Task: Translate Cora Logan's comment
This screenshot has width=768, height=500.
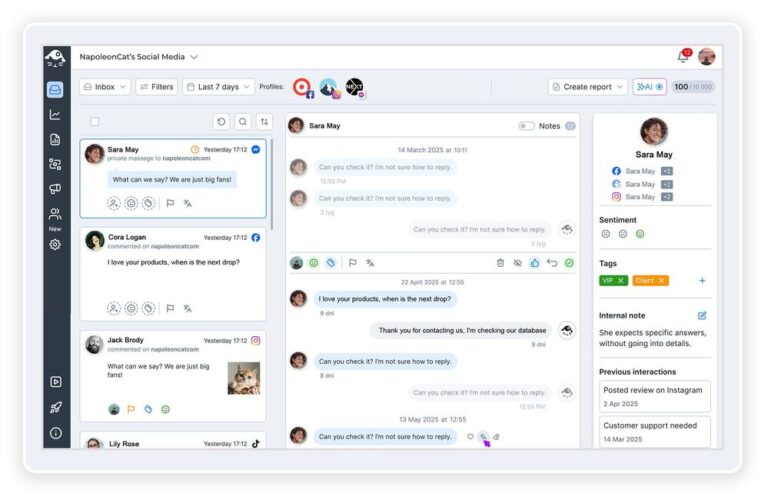Action: coord(188,309)
